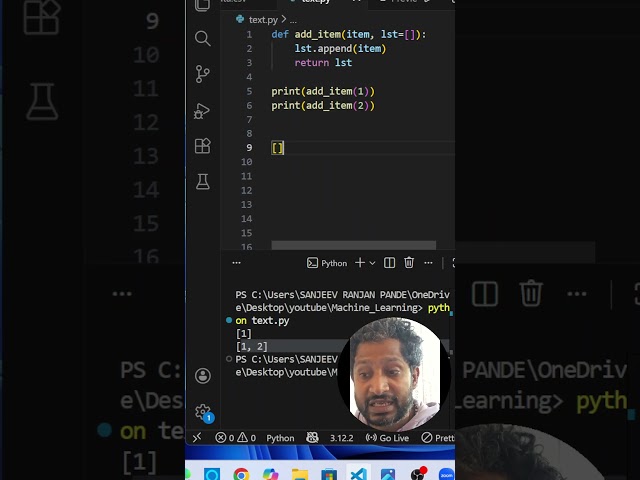Screen dimensions: 640x480
Task: Select Python interpreter 3.12.2
Action: tap(342, 438)
